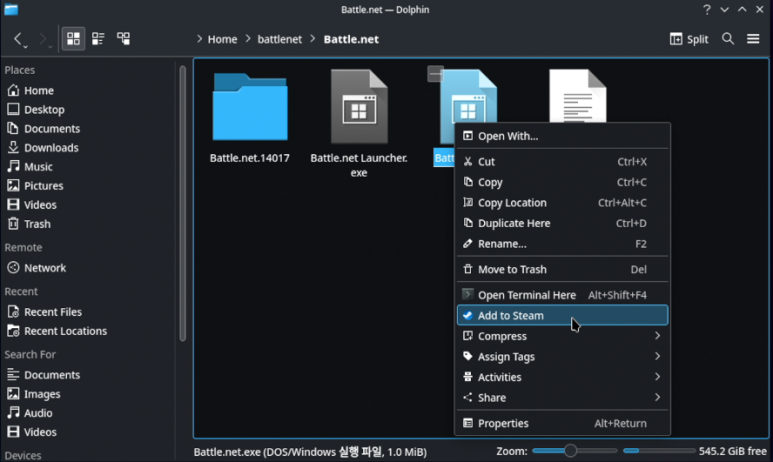Open Downloads in Places sidebar
The width and height of the screenshot is (773, 462).
click(x=89, y=148)
